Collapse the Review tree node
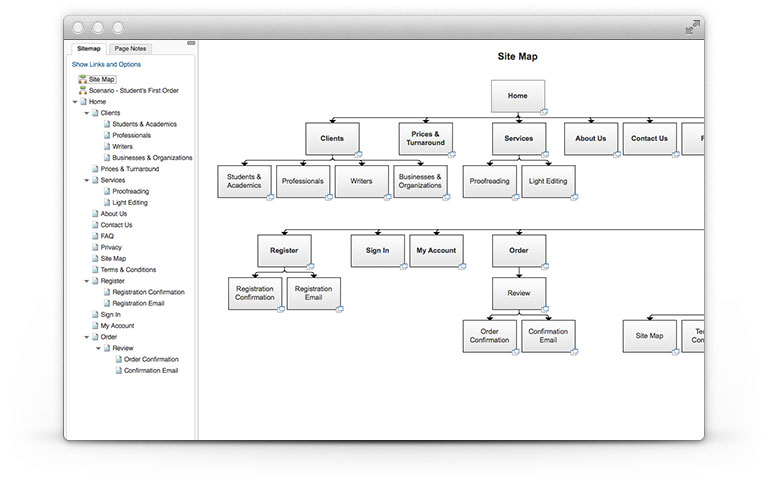The image size is (768, 480). (98, 348)
